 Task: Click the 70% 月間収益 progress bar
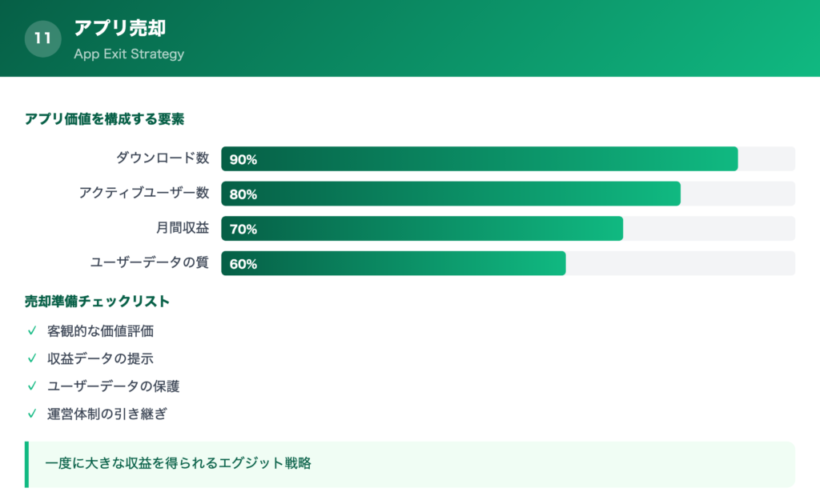(422, 229)
